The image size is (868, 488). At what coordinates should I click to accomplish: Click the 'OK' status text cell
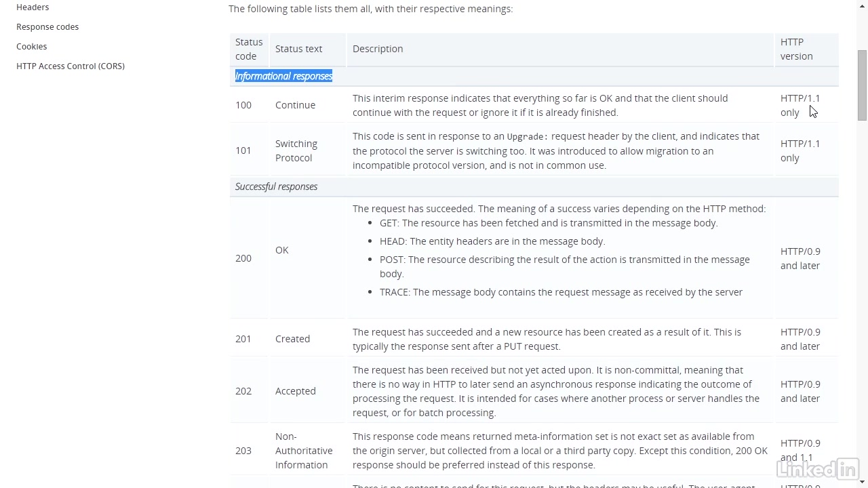[282, 250]
